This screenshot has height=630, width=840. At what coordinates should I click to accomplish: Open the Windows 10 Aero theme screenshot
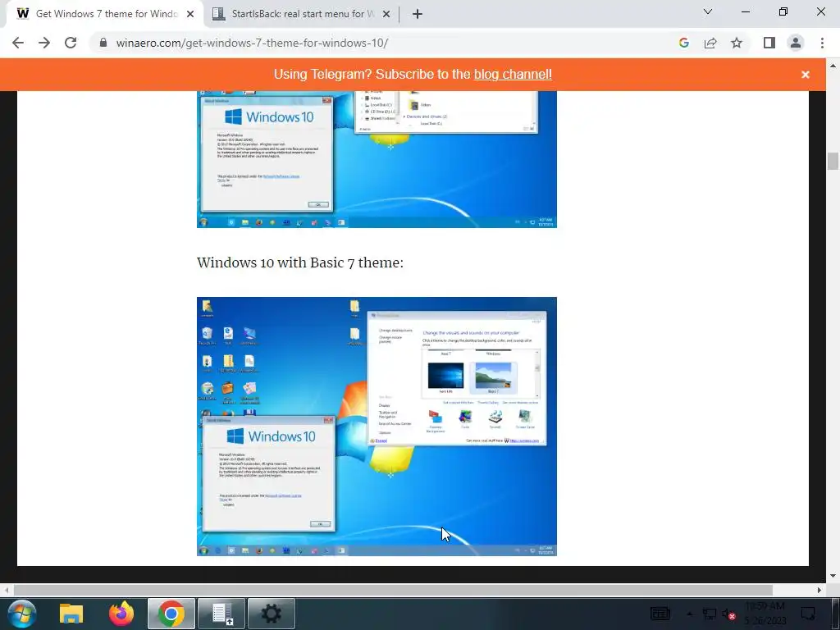[x=377, y=159]
